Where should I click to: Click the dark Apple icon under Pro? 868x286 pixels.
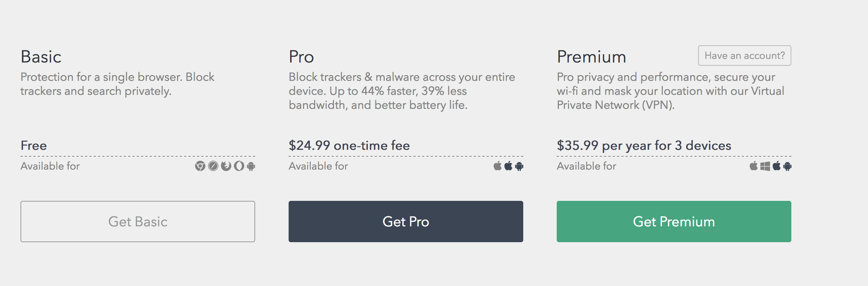coord(508,166)
